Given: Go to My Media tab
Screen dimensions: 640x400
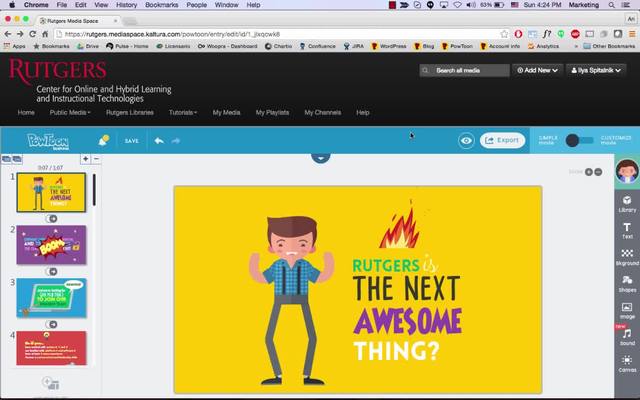Looking at the screenshot, I should point(226,113).
